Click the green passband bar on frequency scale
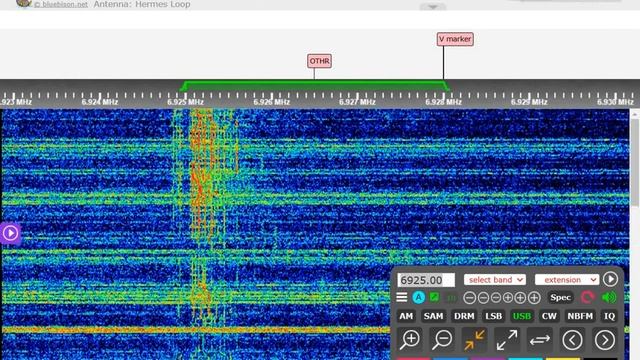The width and height of the screenshot is (640, 360). [x=315, y=85]
